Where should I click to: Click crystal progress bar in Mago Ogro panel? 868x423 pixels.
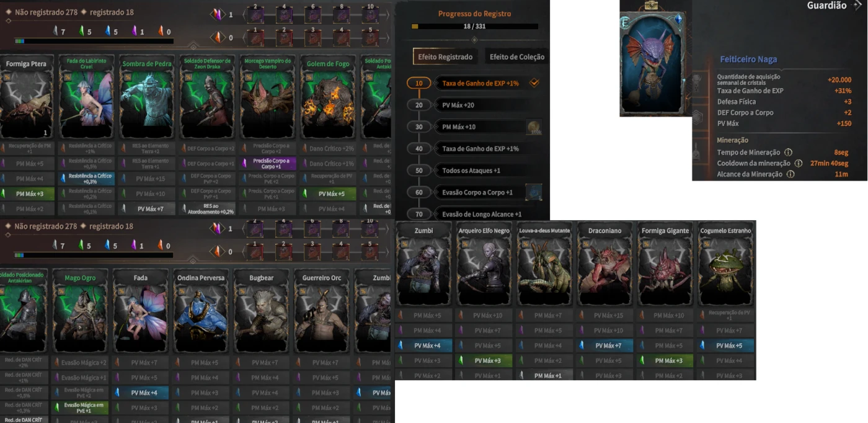pos(94,255)
